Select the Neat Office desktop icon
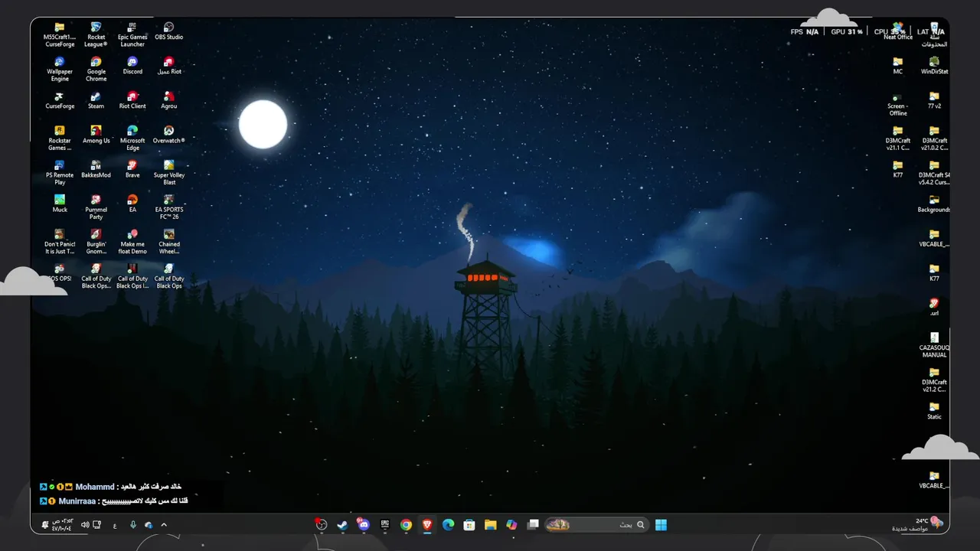 coord(898,31)
